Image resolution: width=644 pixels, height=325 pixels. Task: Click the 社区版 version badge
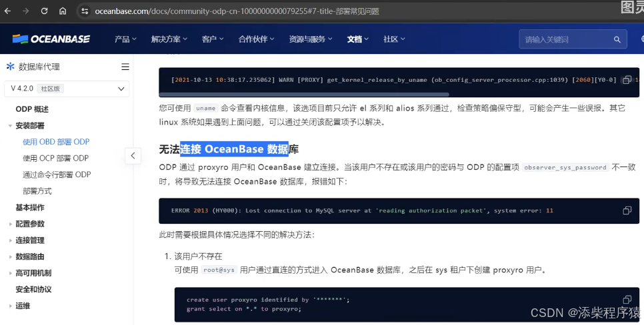coord(50,89)
